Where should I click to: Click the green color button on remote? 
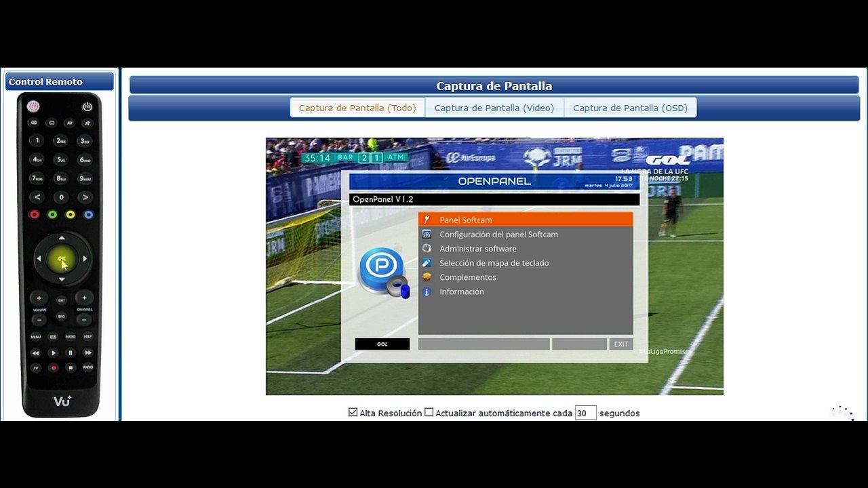click(x=52, y=215)
